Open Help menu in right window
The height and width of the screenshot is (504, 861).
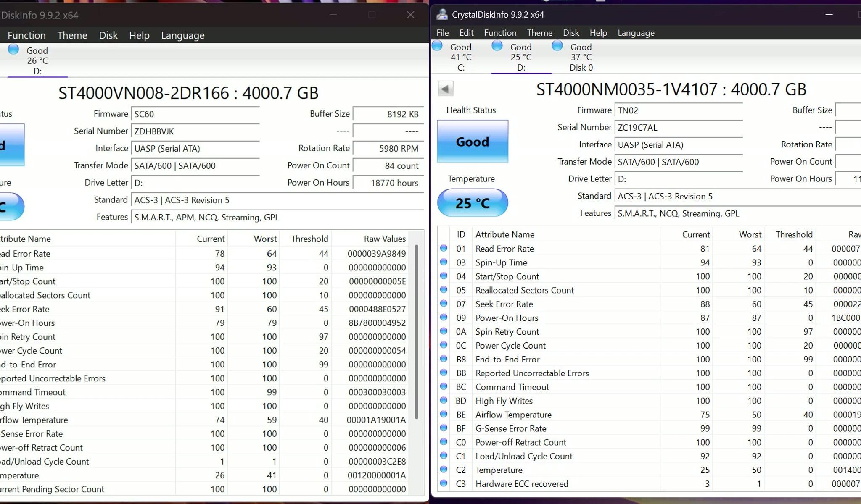(x=598, y=33)
